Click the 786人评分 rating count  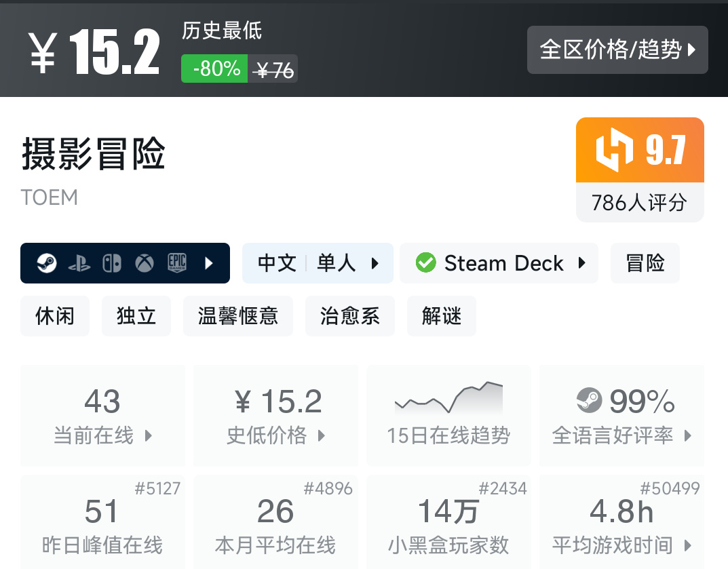639,203
